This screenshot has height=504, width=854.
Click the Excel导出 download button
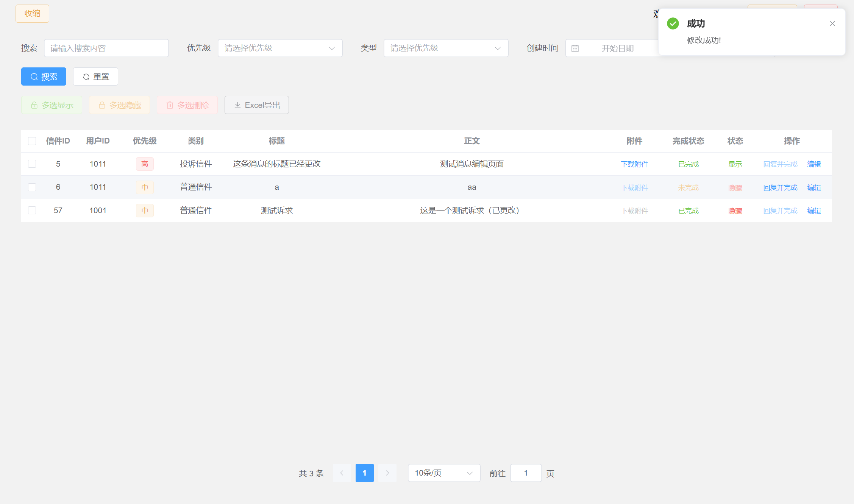pos(256,105)
